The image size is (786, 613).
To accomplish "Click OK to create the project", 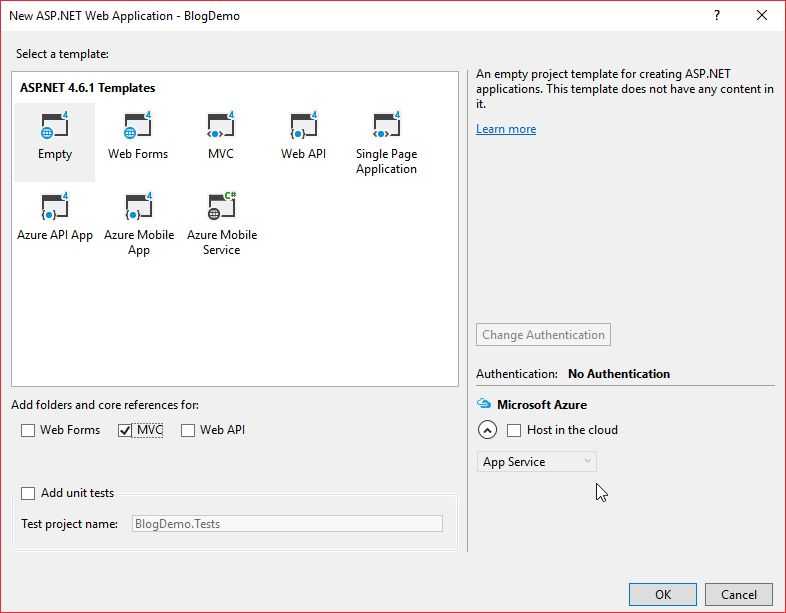I will coord(662,594).
